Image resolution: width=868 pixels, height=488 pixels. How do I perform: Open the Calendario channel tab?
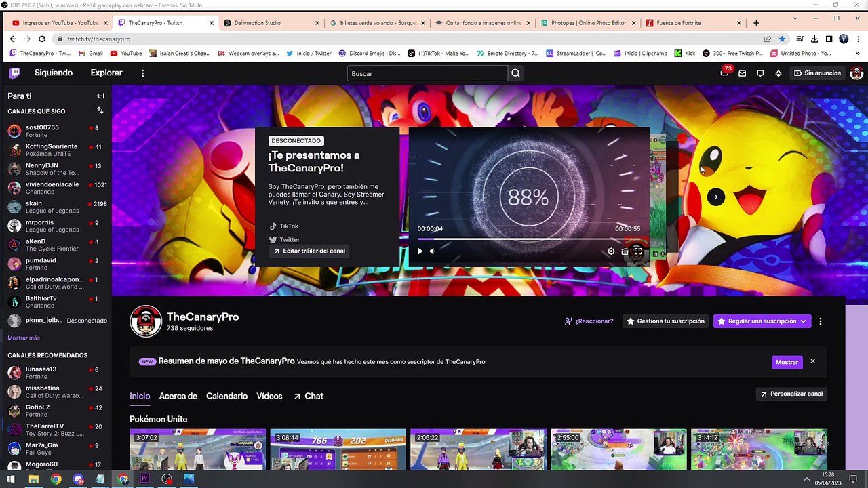point(226,396)
